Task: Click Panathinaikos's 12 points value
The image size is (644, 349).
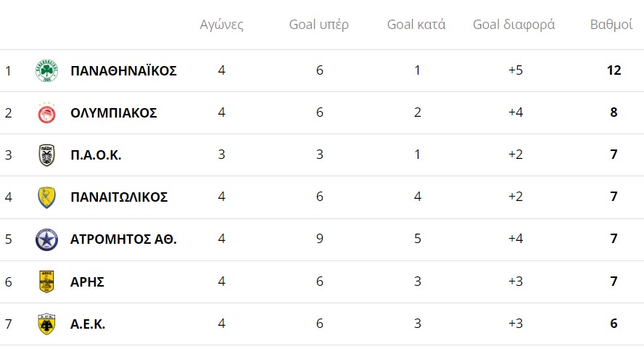Action: tap(614, 71)
